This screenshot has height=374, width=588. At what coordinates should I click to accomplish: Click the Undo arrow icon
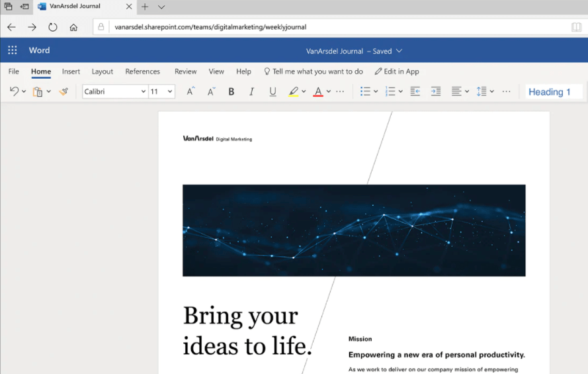click(x=14, y=92)
